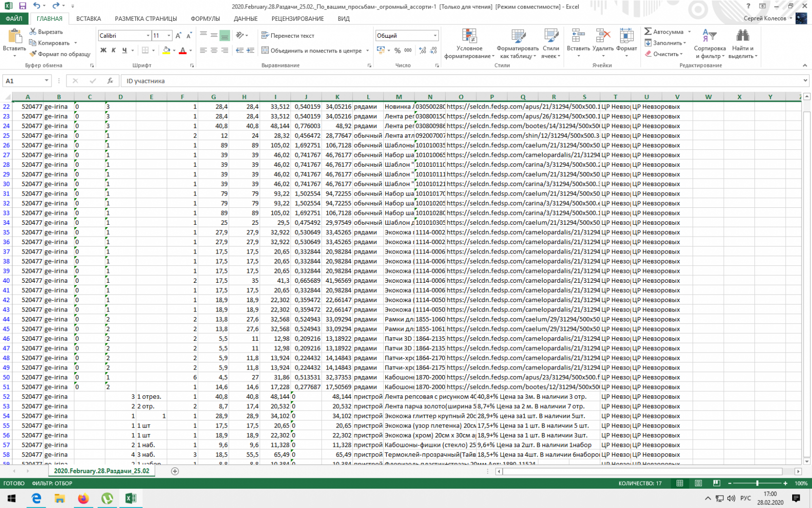Add new sheet with plus button
812x508 pixels.
(x=175, y=471)
